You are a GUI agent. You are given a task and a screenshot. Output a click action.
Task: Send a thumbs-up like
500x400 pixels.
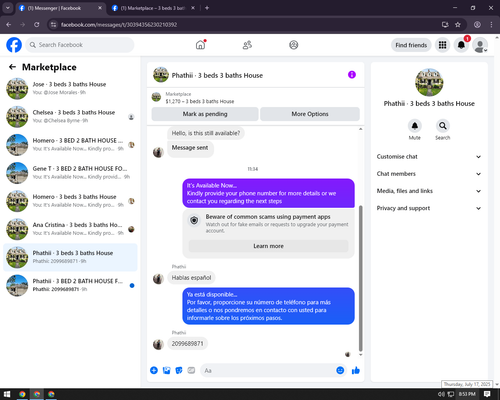[x=356, y=370]
